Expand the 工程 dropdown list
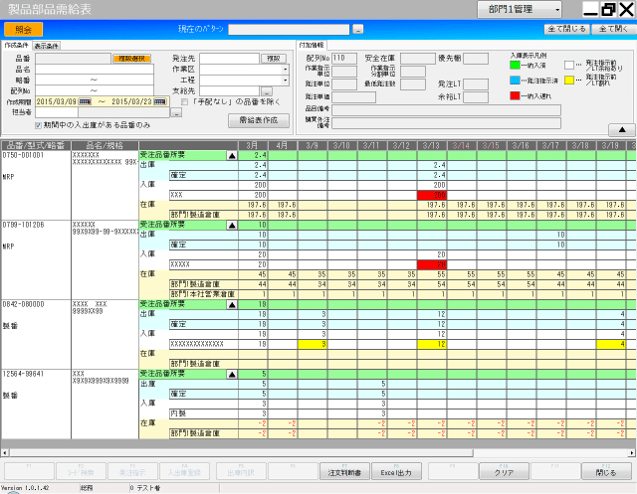The width and height of the screenshot is (637, 494). [285, 80]
